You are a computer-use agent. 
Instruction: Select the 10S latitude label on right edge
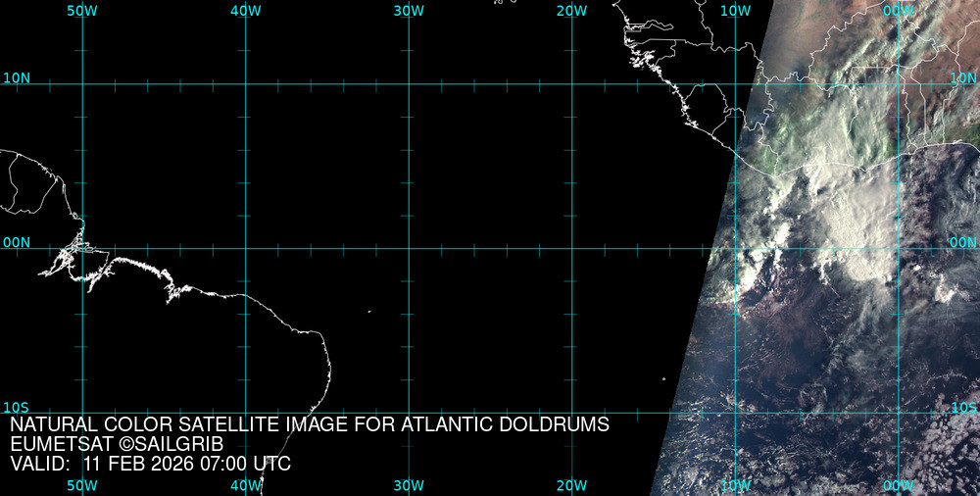tap(964, 407)
